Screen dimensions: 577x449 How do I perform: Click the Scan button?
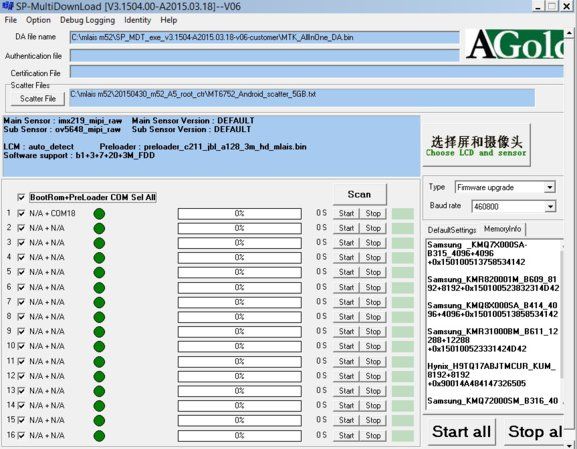coord(360,194)
